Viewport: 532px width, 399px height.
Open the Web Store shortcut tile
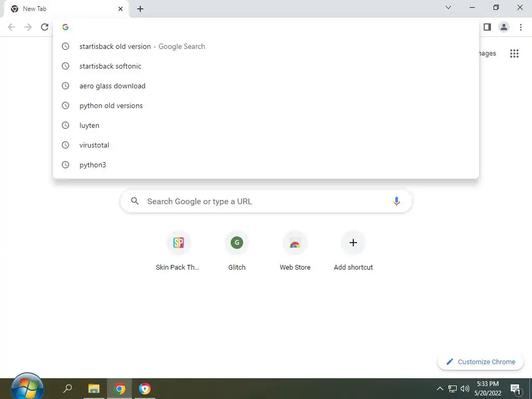295,251
